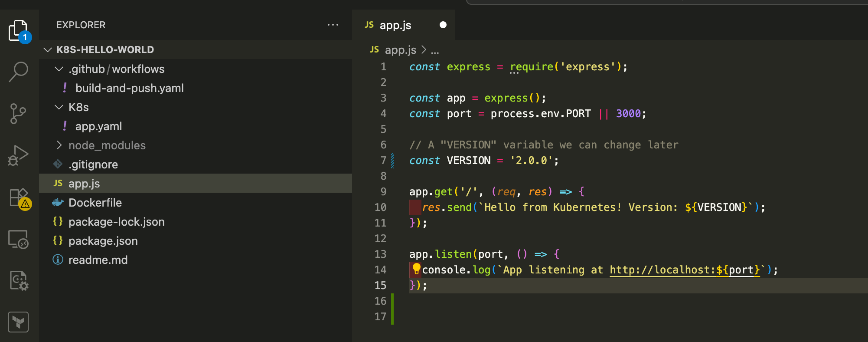Open the Source Control view

coord(18,114)
